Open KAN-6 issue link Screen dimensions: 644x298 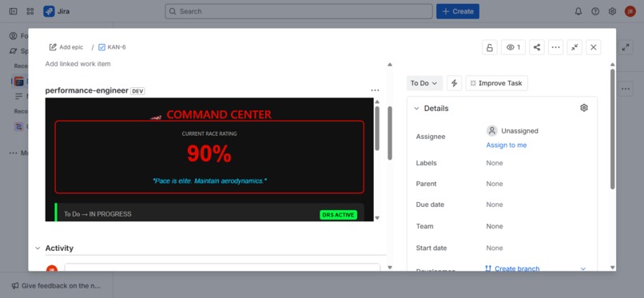(x=117, y=47)
